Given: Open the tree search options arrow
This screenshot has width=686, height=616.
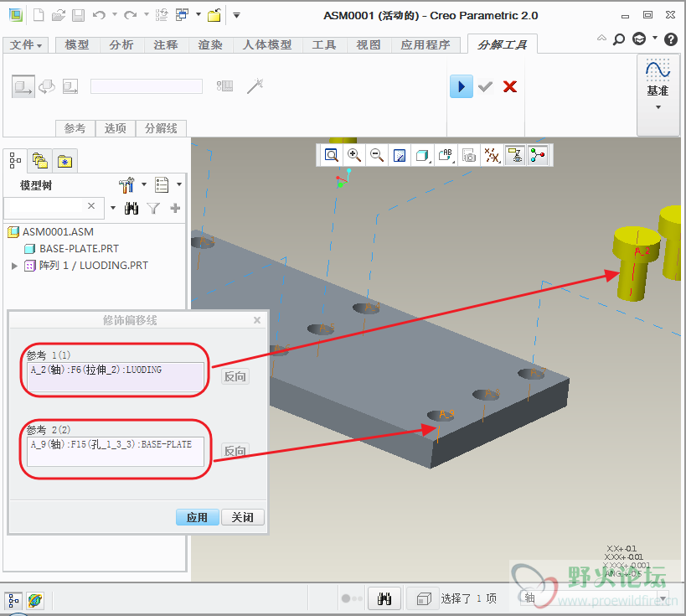Looking at the screenshot, I should (x=113, y=208).
